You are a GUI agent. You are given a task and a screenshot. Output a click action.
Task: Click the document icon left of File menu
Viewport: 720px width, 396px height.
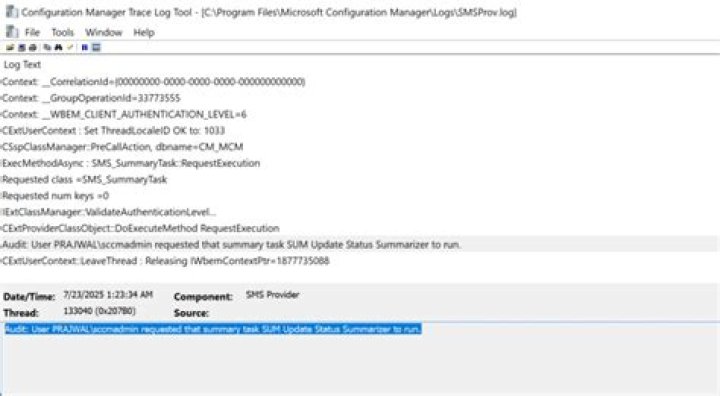click(x=11, y=32)
